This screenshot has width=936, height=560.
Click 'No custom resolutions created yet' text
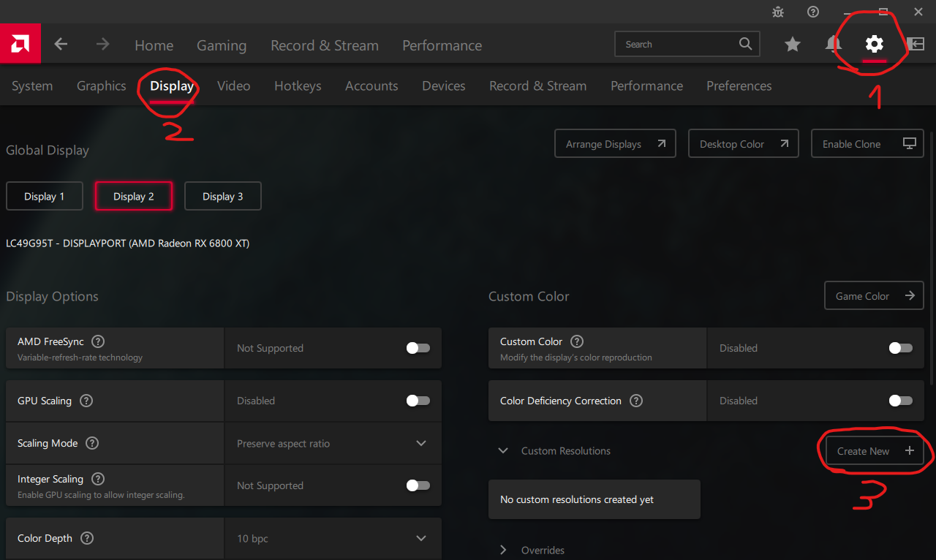577,500
